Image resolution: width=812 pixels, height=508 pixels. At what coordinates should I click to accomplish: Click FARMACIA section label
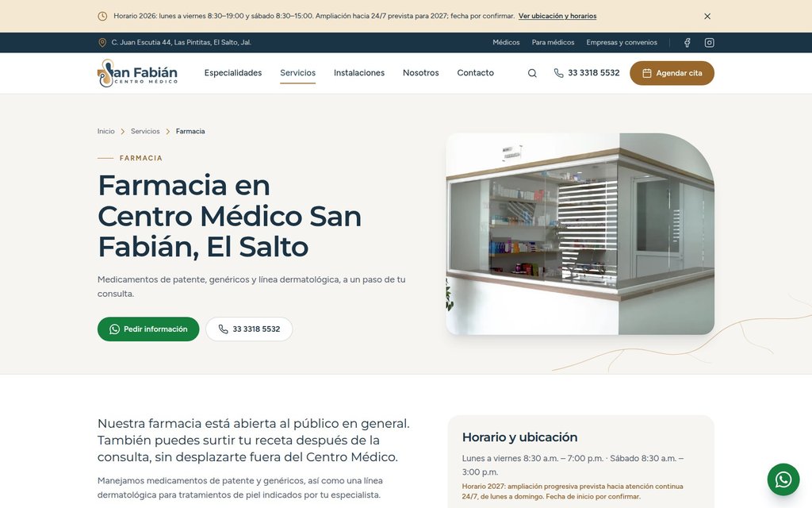click(x=141, y=158)
